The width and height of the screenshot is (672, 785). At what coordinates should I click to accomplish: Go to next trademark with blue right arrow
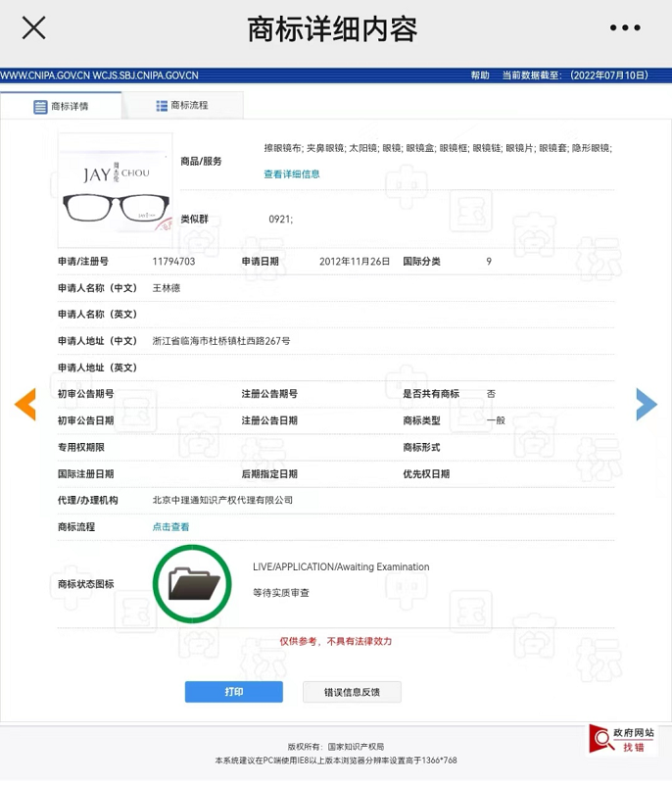click(x=646, y=404)
